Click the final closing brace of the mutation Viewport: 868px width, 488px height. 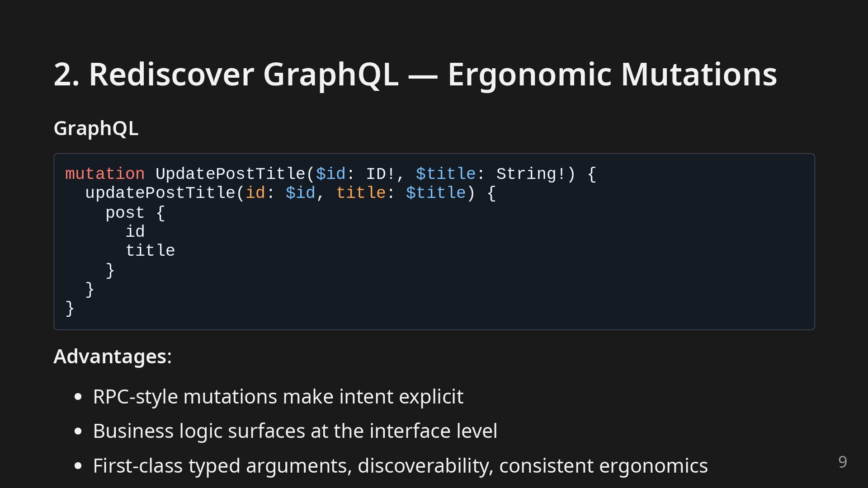[70, 309]
